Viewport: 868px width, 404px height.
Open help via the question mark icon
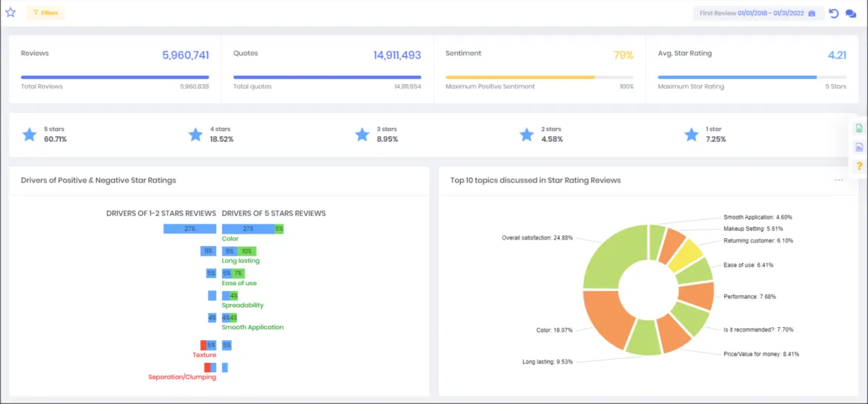tap(859, 166)
